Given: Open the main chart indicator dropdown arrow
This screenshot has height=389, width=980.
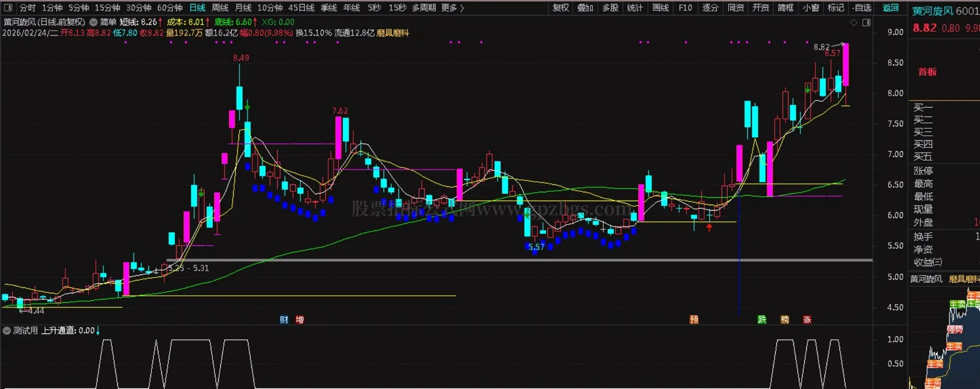Looking at the screenshot, I should (93, 22).
